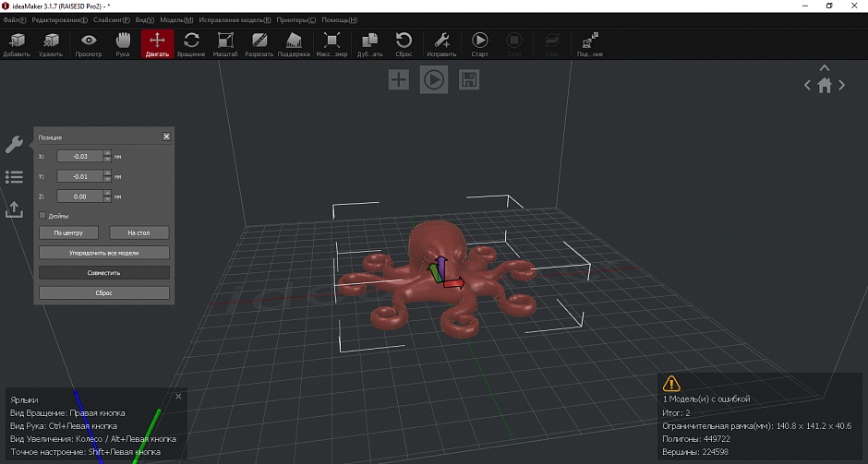Viewport: 868px width, 464px height.
Task: Expand the view selector right arrow
Action: (842, 85)
